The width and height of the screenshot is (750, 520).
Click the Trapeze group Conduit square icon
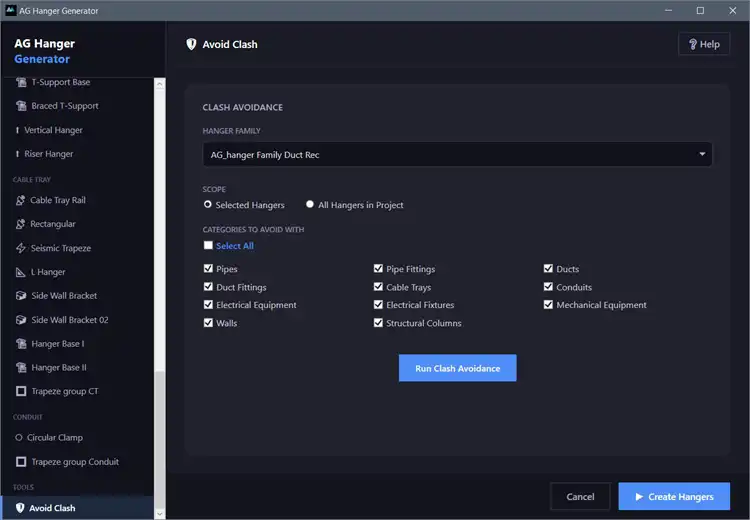click(21, 462)
